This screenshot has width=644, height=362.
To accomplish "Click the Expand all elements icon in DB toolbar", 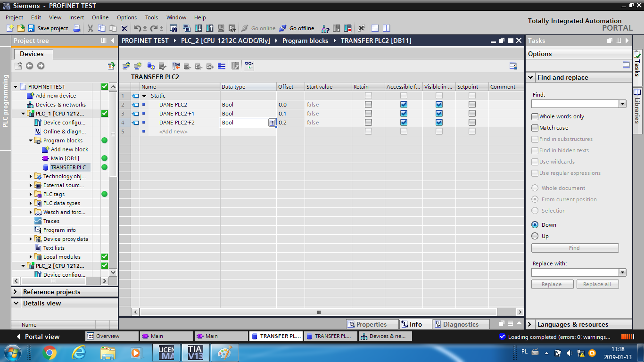I will (222, 66).
